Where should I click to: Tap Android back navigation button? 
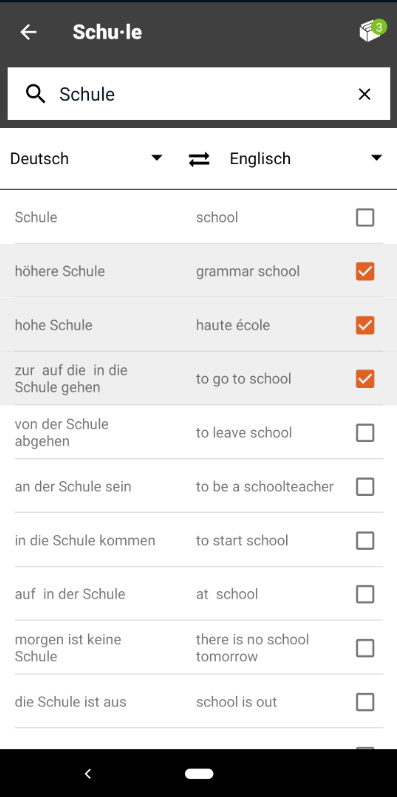pyautogui.click(x=87, y=774)
